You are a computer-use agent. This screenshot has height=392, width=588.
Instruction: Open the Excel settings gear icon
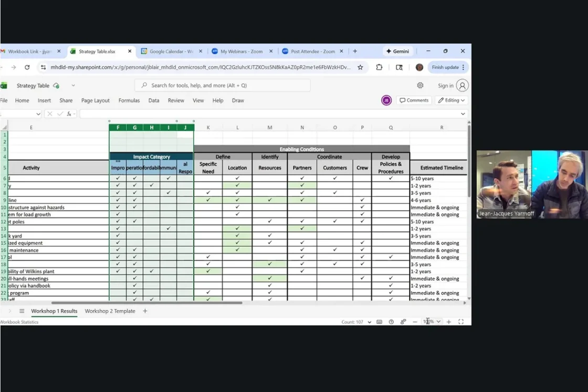[420, 85]
